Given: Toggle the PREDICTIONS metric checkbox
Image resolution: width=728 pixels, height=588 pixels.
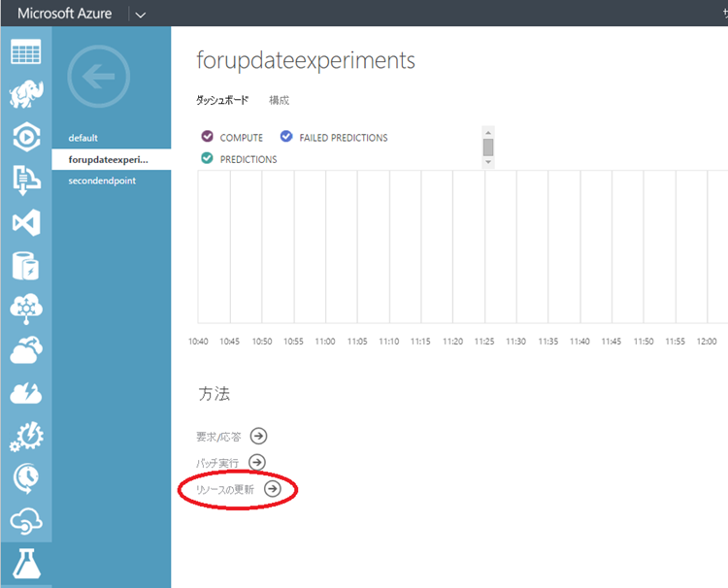Looking at the screenshot, I should 207,158.
